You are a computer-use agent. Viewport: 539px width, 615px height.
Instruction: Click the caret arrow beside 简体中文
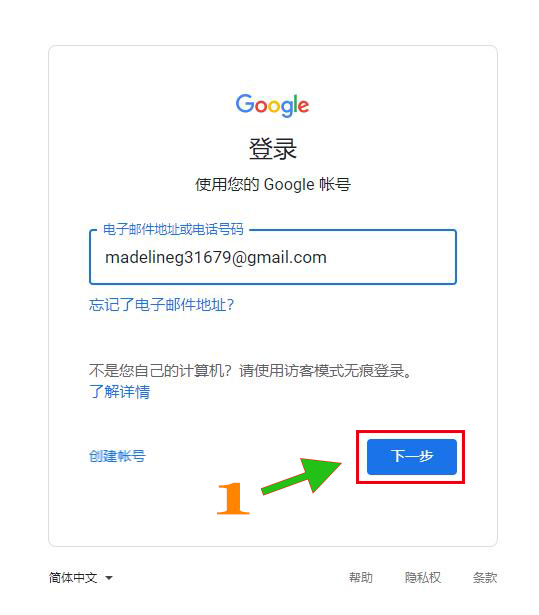[x=109, y=578]
